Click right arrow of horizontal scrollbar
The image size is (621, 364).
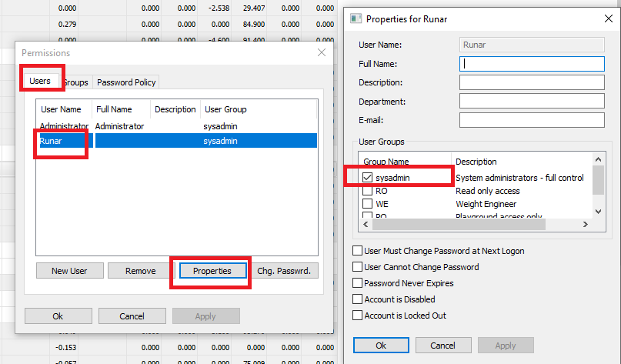(x=586, y=225)
